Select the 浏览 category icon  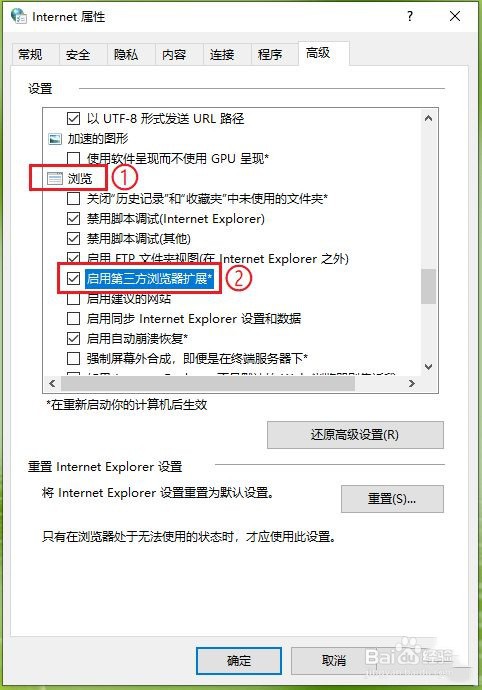[55, 178]
